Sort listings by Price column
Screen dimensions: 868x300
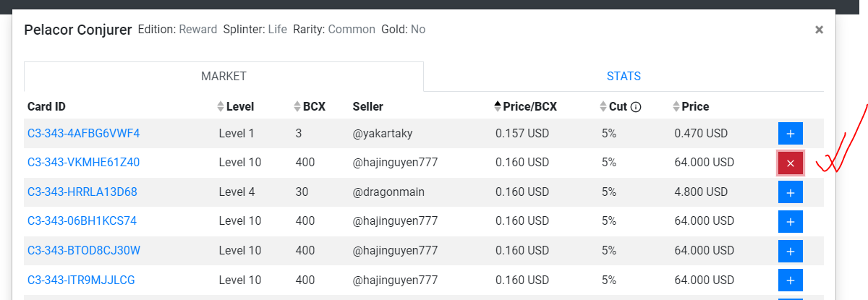pyautogui.click(x=694, y=106)
